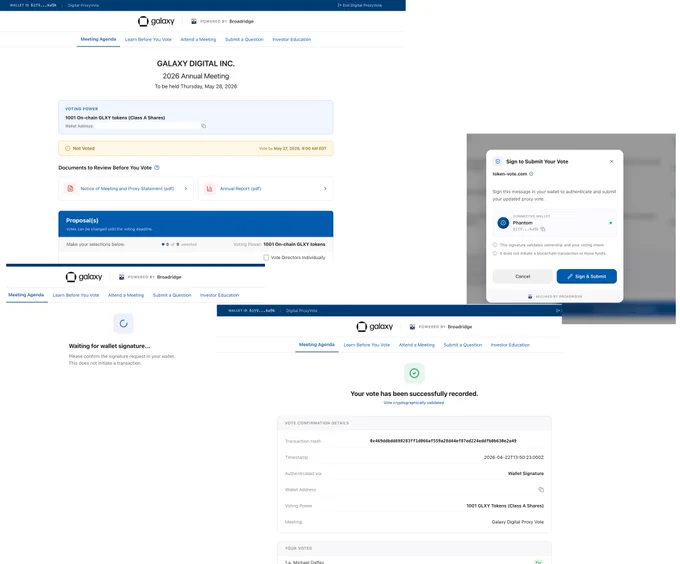This screenshot has height=564, width=680.
Task: Select Meeting Agenda tab in waiting-for-signature panel
Action: [x=26, y=295]
